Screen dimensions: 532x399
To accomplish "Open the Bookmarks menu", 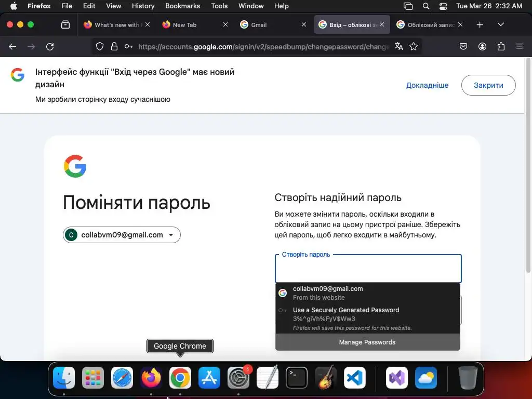I will coord(182,6).
